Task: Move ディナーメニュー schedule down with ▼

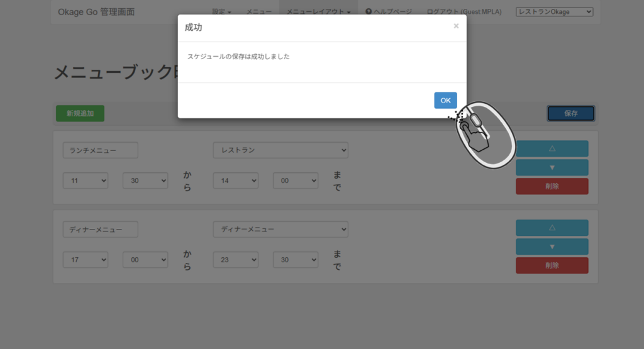Action: [x=552, y=247]
